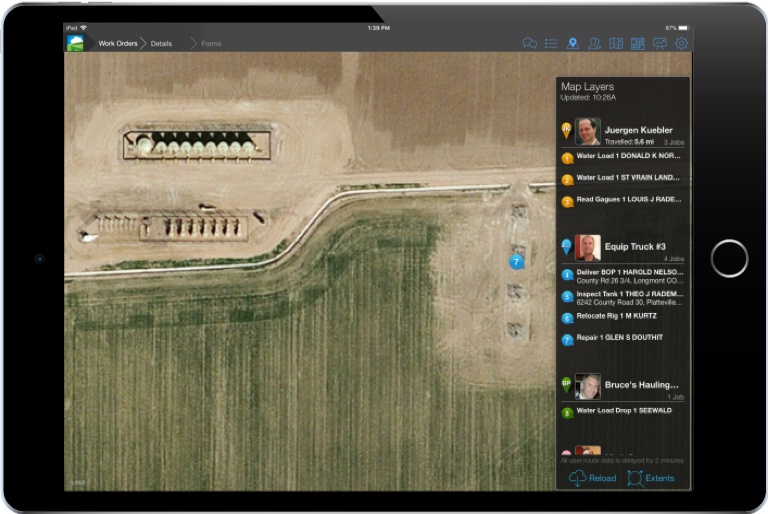The width and height of the screenshot is (768, 514).
Task: Open job Inspect Tank 1 THEO J RADEM...
Action: (x=630, y=294)
